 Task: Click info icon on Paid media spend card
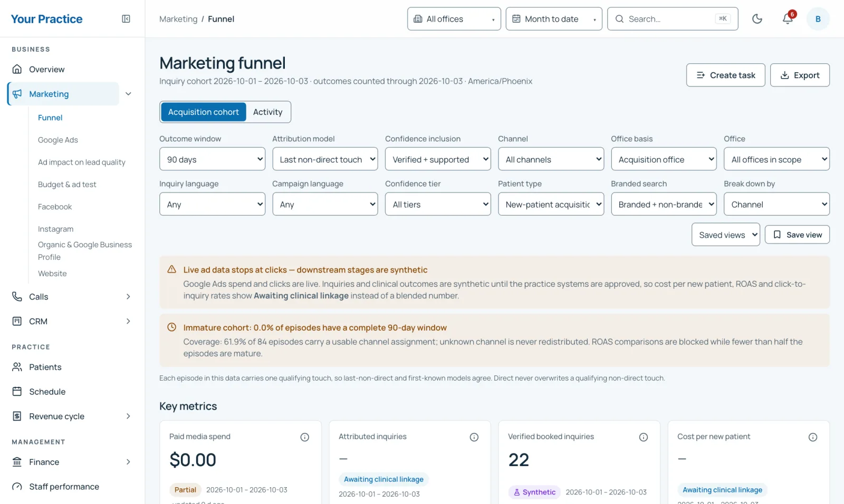coord(305,437)
